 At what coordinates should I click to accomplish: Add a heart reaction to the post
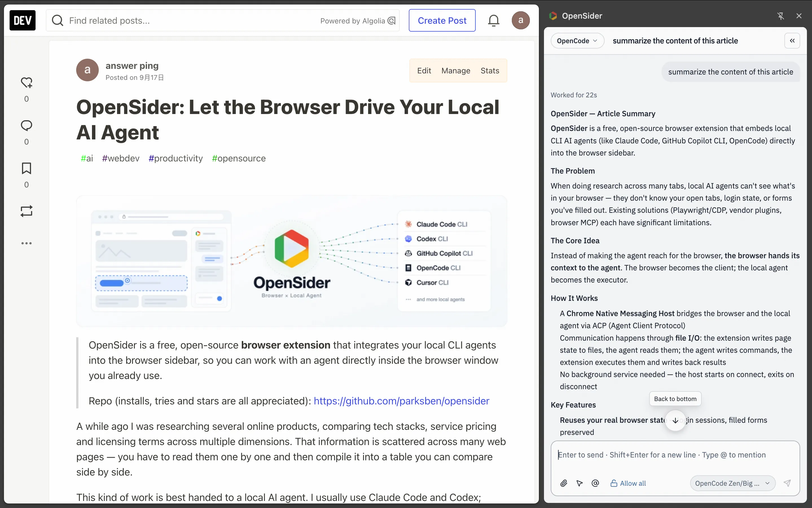(27, 82)
